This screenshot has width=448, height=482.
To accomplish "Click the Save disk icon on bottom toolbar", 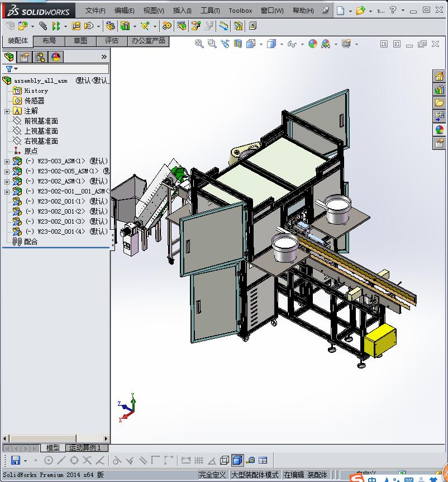I will (16, 460).
